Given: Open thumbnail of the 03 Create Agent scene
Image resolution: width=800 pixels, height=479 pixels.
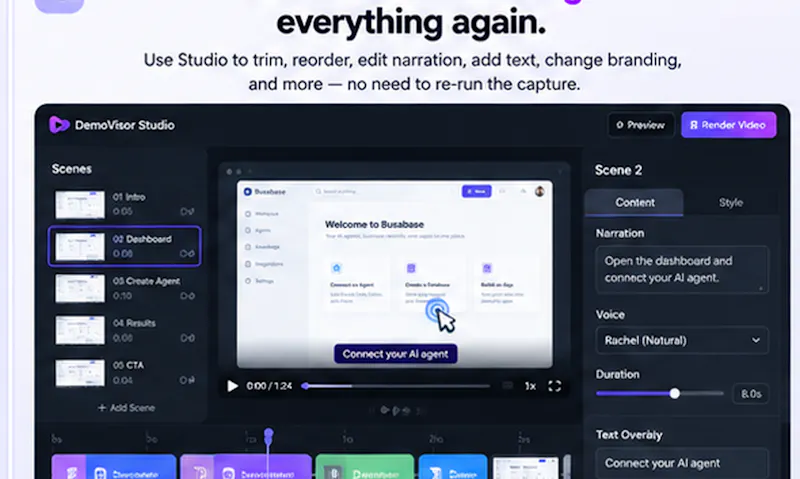Looking at the screenshot, I should tap(80, 289).
